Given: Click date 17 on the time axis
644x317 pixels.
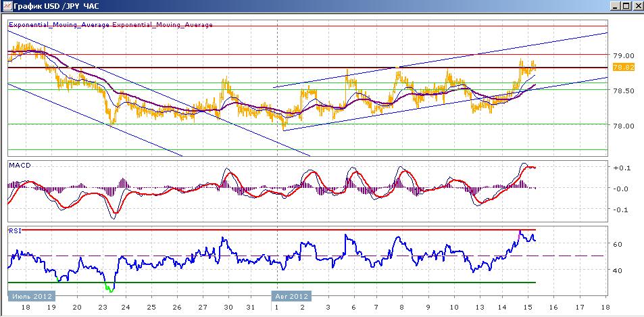Looking at the screenshot, I should 580,307.
